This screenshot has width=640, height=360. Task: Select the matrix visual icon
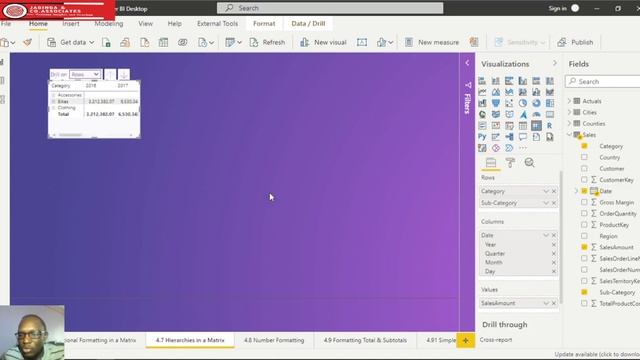click(x=536, y=125)
